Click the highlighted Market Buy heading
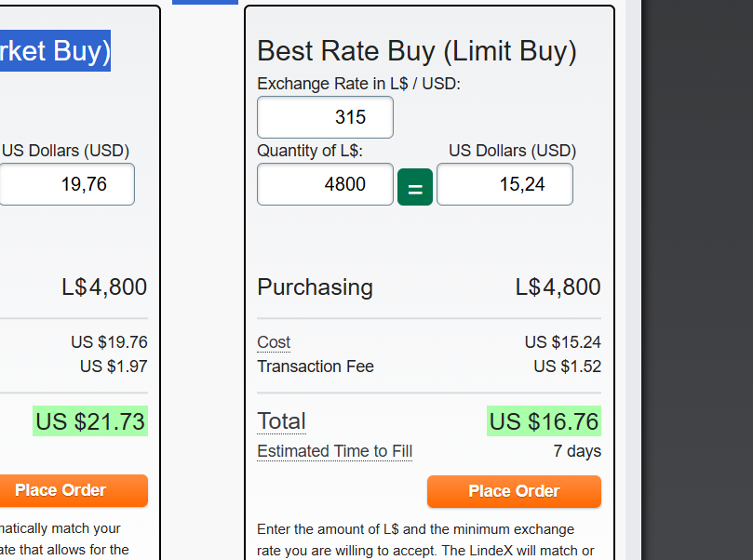Viewport: 753px width, 560px height. click(x=54, y=50)
